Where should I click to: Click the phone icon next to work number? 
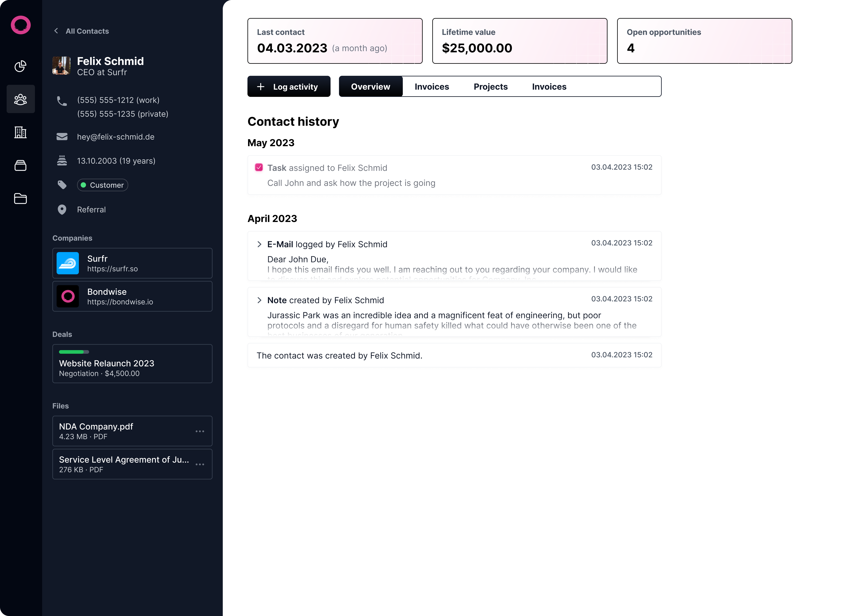tap(62, 101)
